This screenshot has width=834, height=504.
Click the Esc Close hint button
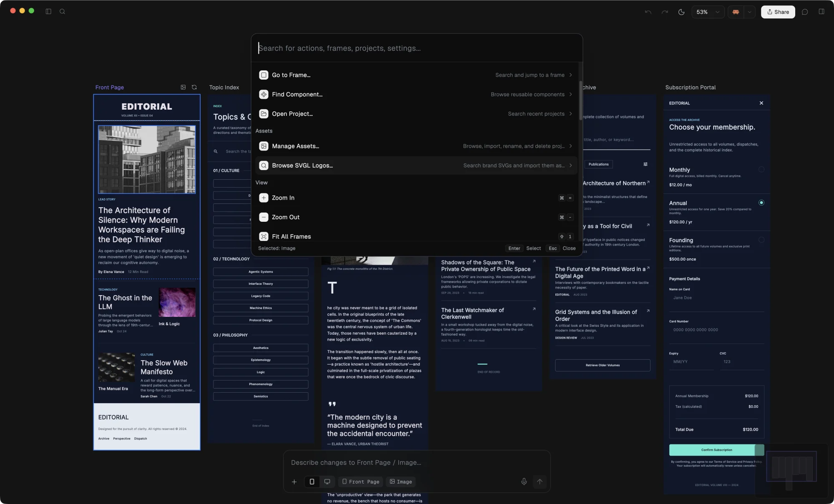tap(561, 248)
